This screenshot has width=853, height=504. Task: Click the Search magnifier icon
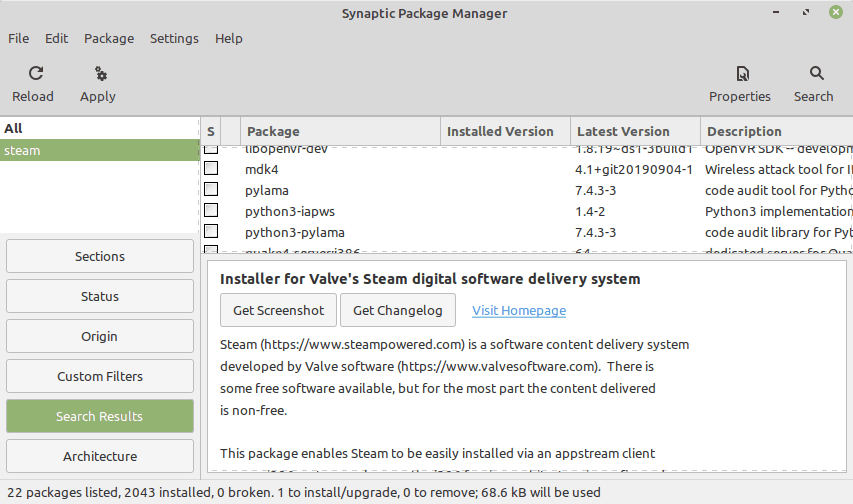[817, 73]
